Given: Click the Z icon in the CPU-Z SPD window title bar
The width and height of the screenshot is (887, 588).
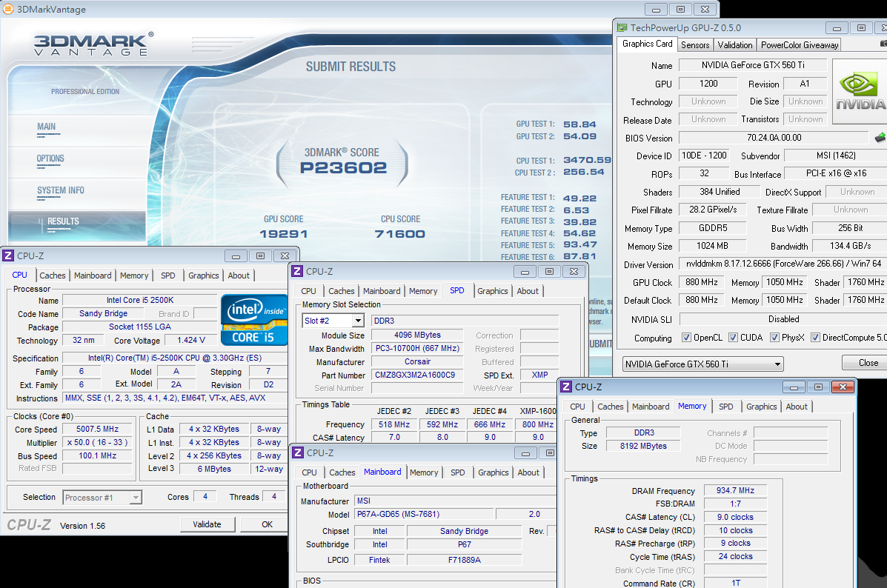Looking at the screenshot, I should [298, 271].
